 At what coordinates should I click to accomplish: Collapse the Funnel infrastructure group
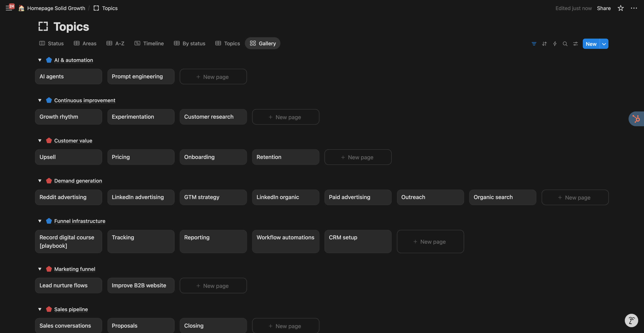[40, 221]
